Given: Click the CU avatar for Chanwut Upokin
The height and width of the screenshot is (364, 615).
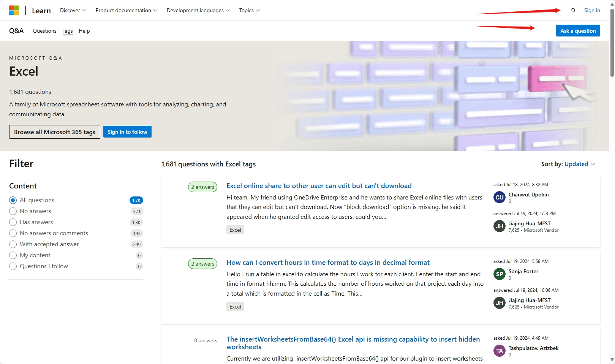Looking at the screenshot, I should click(x=499, y=197).
